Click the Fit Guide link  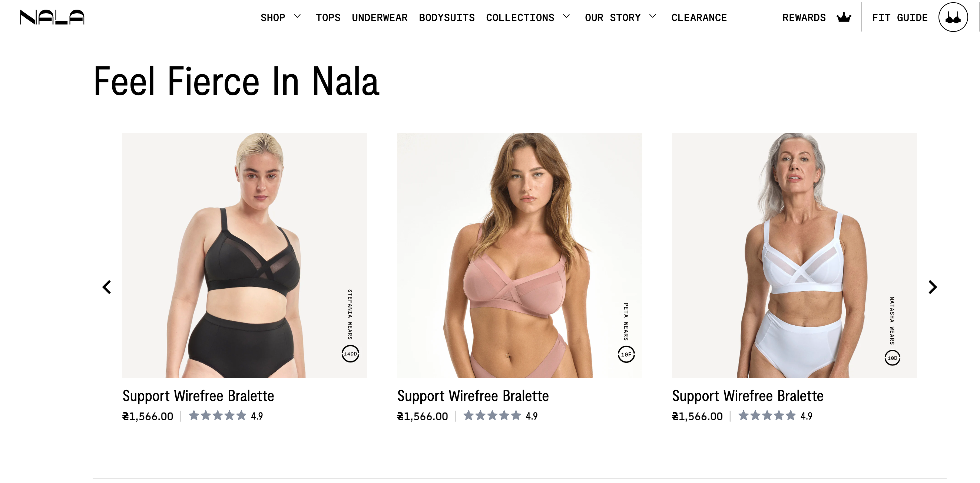point(900,17)
